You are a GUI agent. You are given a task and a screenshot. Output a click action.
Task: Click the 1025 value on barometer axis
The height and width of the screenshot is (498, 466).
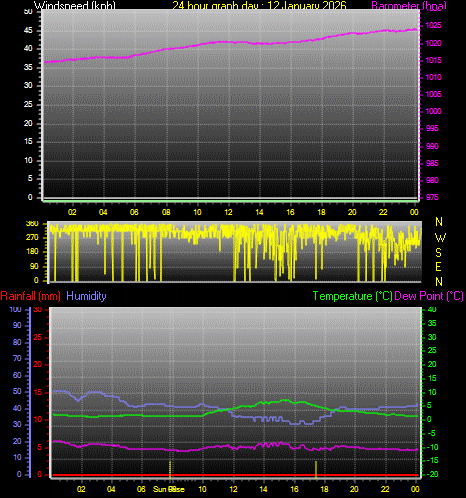click(x=433, y=26)
